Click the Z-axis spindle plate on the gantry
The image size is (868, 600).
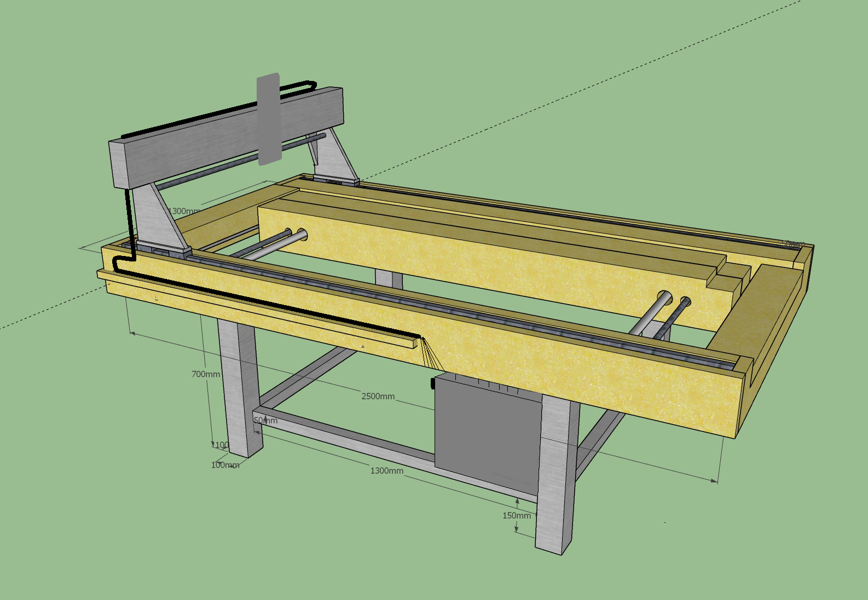[x=269, y=119]
